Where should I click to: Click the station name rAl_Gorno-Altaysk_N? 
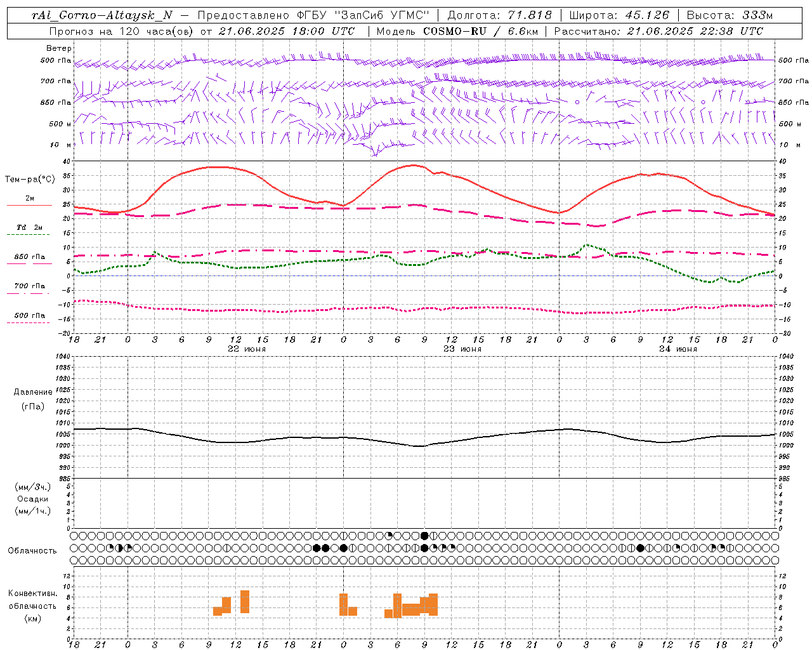pos(101,15)
